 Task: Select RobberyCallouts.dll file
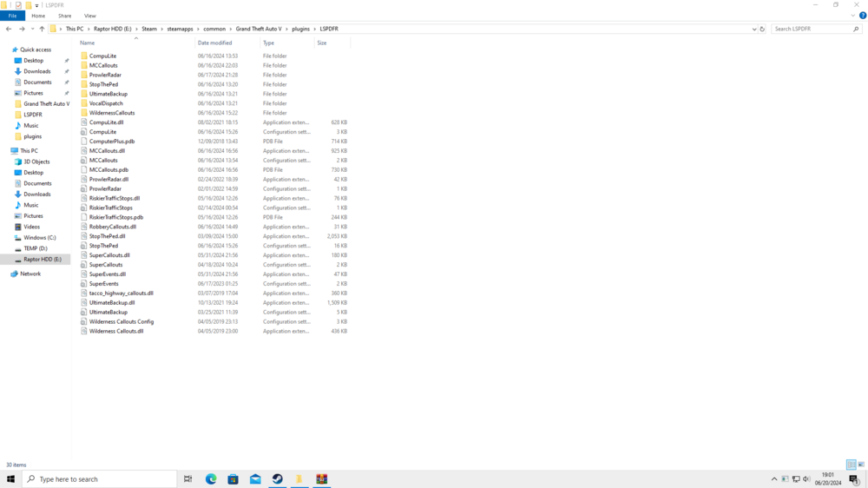pyautogui.click(x=112, y=227)
